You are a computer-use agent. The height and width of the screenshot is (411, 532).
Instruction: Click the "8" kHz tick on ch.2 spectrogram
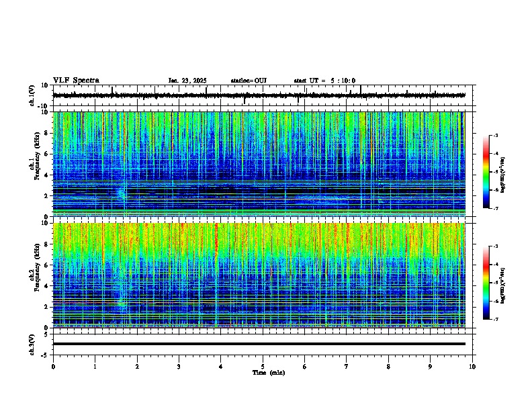click(46, 244)
